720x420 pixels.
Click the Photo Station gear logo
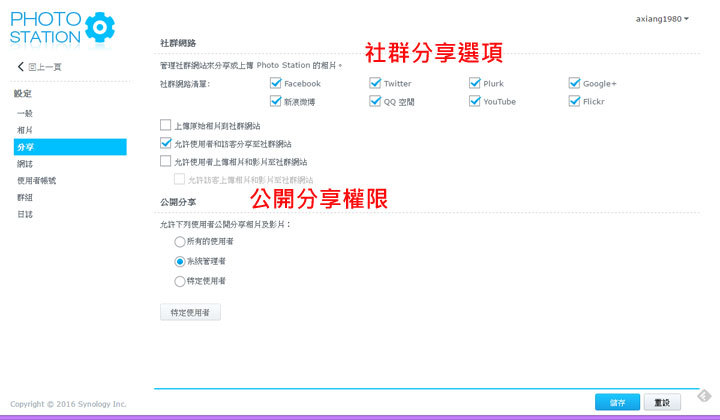tap(100, 27)
